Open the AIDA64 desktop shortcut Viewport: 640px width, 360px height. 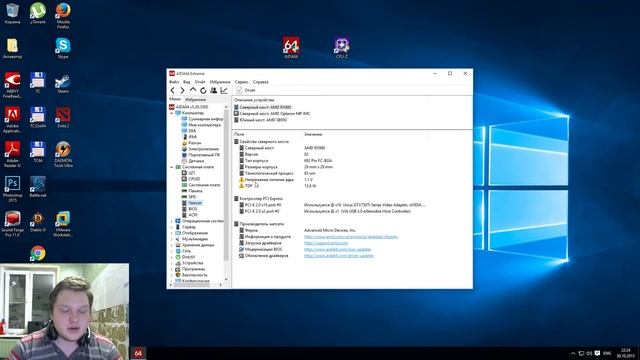click(291, 47)
